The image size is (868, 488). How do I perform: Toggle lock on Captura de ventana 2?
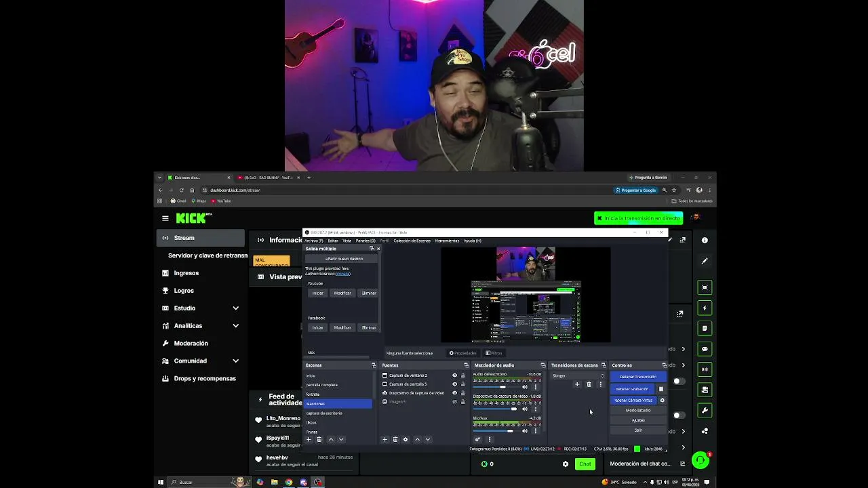463,375
